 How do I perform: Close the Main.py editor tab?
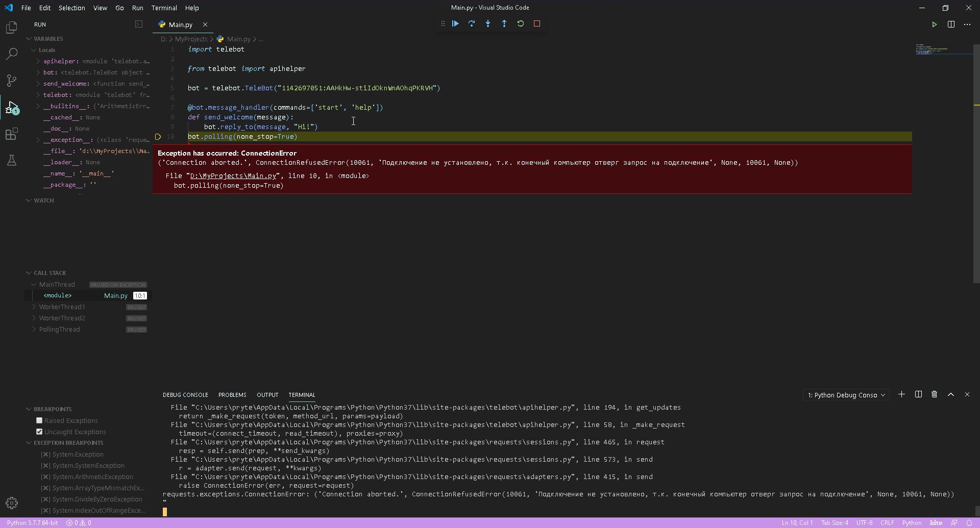tap(205, 24)
